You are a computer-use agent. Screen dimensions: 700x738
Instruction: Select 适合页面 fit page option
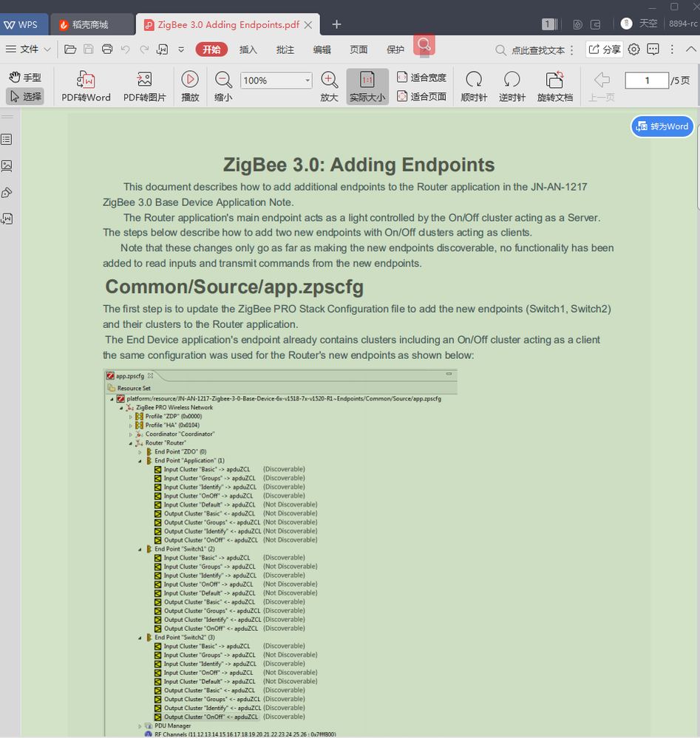pyautogui.click(x=421, y=97)
